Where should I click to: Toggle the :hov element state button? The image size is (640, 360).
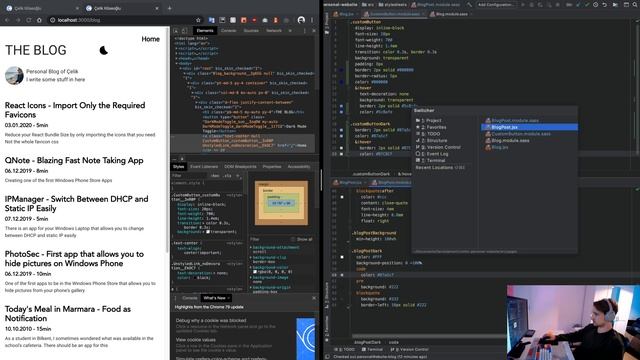tap(215, 176)
